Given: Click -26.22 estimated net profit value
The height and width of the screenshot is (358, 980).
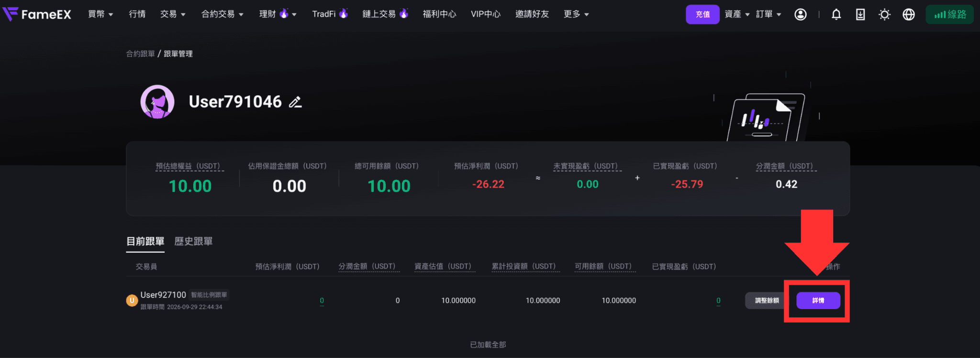Looking at the screenshot, I should (488, 184).
